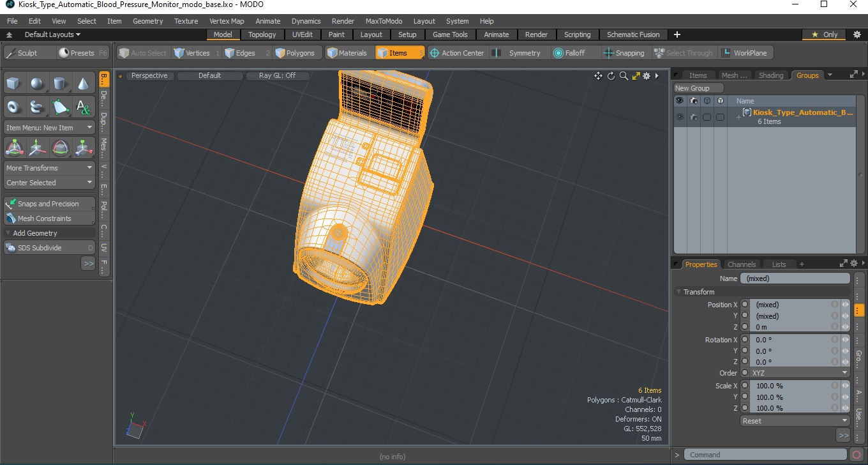Viewport: 868px width, 465px height.
Task: Tick the first checkbox of Kiosk group
Action: (x=707, y=117)
